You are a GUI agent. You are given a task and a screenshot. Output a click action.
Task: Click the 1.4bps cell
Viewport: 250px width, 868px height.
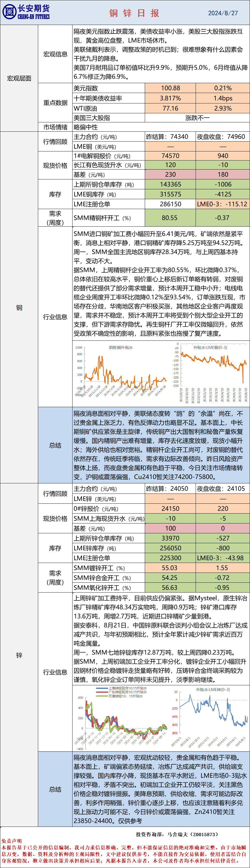(x=223, y=98)
